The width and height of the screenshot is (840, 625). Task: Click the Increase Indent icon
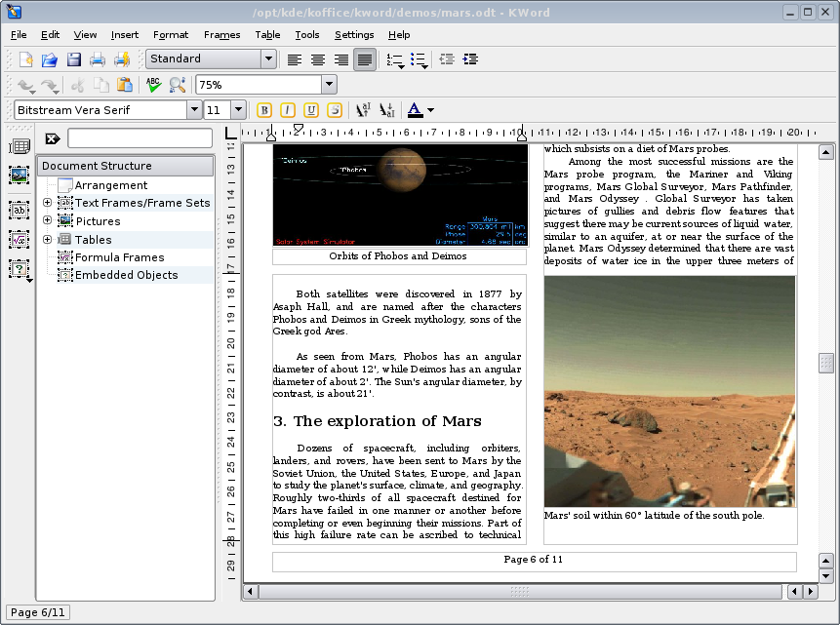pyautogui.click(x=470, y=59)
